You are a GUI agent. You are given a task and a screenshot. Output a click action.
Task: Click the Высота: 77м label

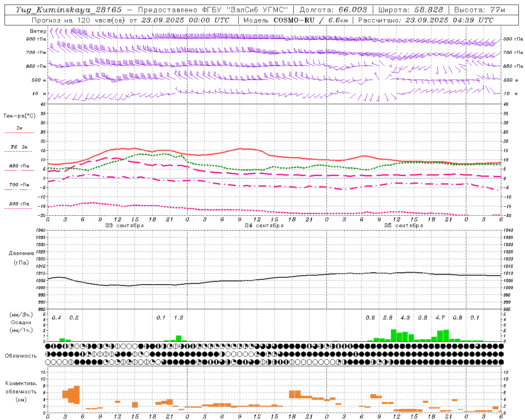[x=479, y=10]
